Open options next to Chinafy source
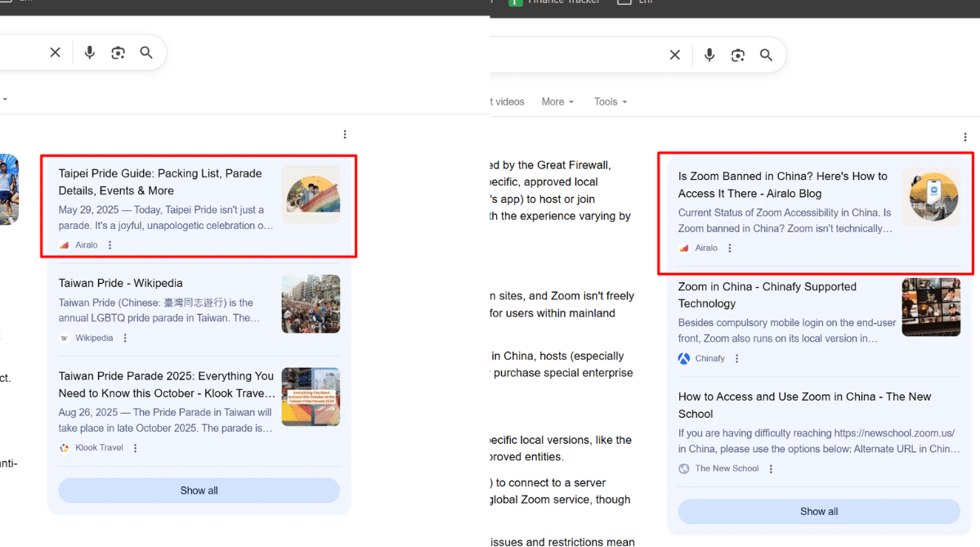Viewport: 980px width, 547px height. 737,358
